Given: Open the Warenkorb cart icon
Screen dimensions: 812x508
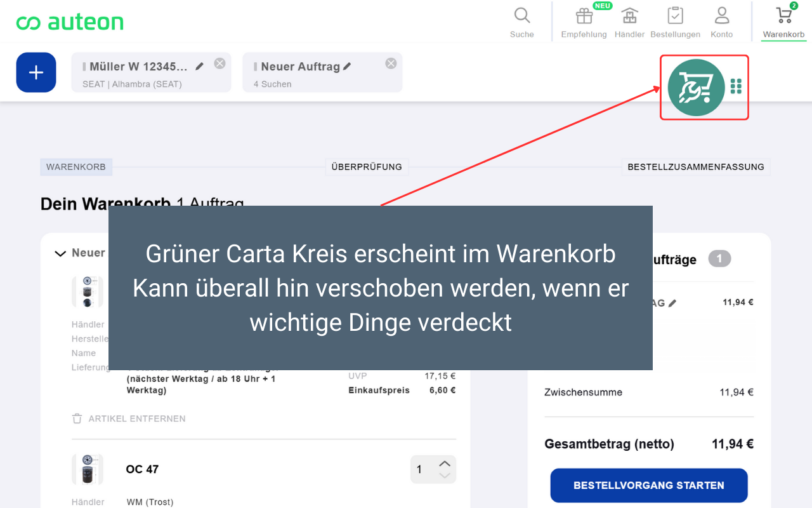Looking at the screenshot, I should [x=783, y=16].
